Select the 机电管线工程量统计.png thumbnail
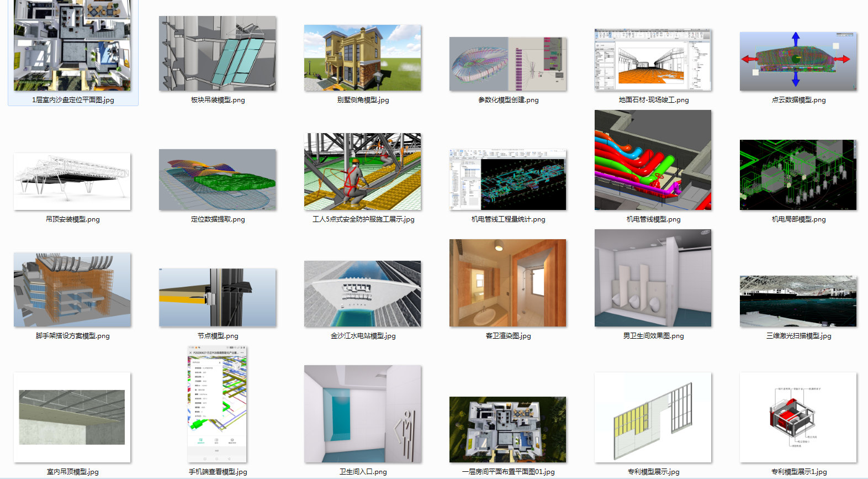 coord(507,179)
